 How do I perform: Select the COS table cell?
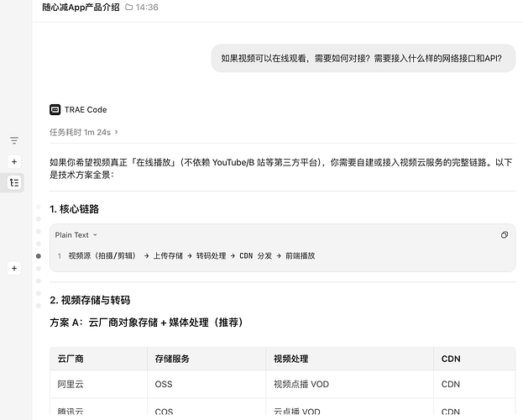pos(207,408)
